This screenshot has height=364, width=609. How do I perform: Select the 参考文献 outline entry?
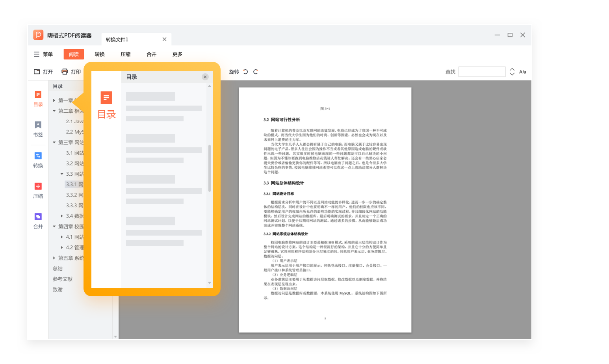[62, 279]
